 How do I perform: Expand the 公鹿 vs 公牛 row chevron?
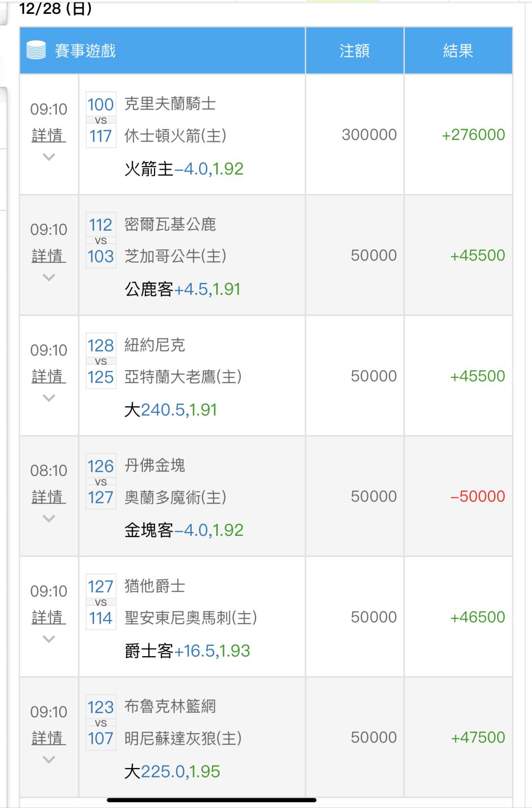point(49,278)
